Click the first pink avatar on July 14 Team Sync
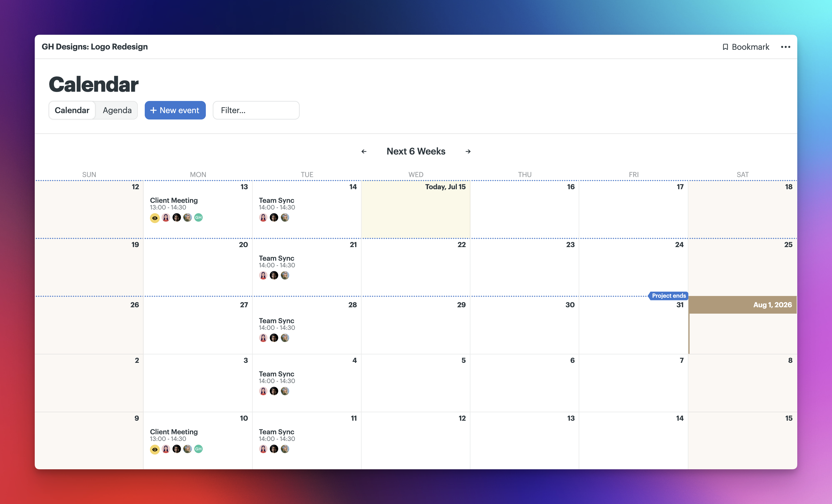This screenshot has width=832, height=504. 263,217
